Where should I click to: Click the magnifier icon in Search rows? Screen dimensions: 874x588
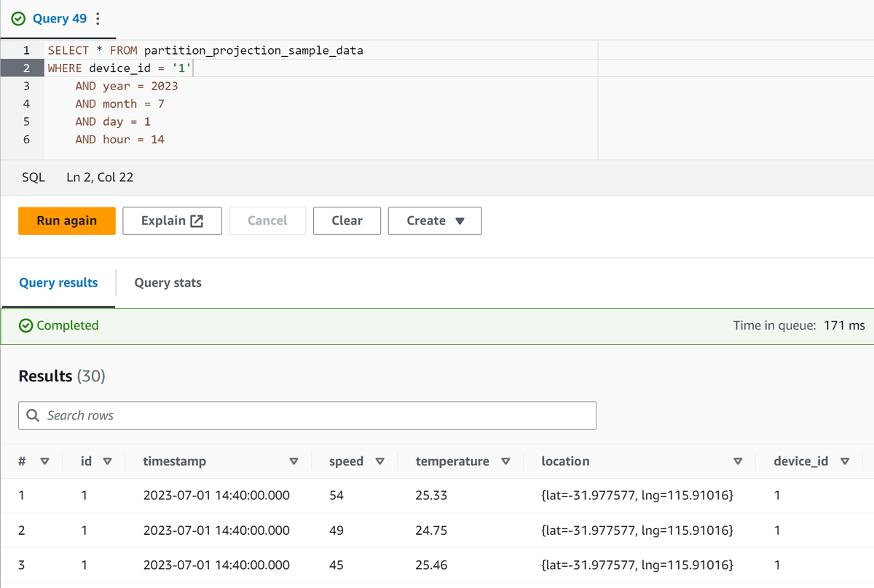pos(32,415)
